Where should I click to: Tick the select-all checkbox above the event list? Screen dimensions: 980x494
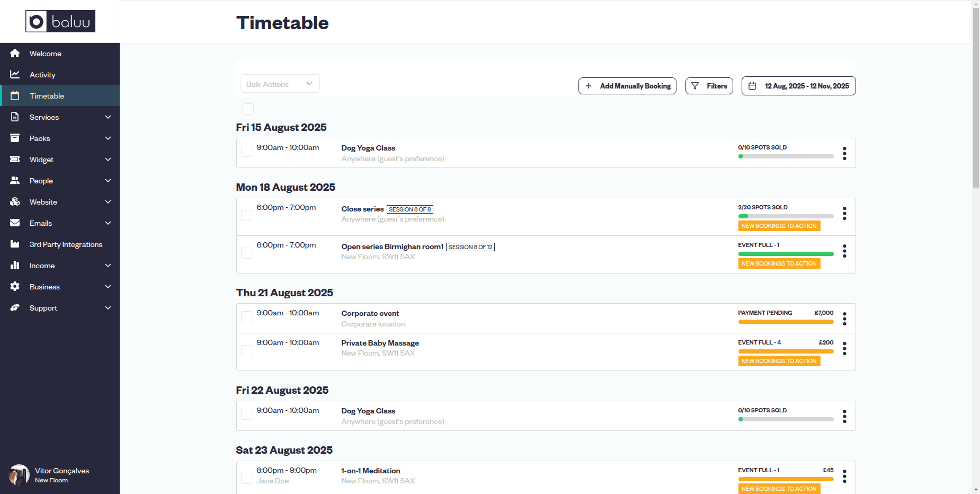248,109
